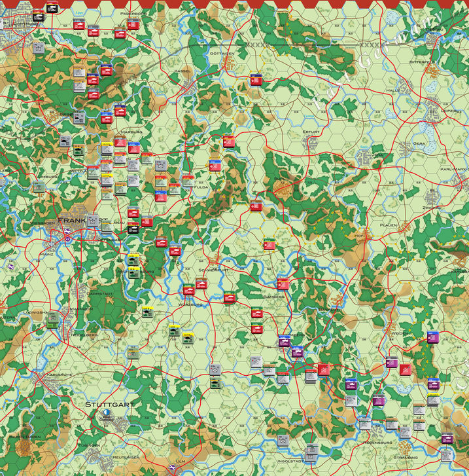Image resolution: width=469 pixels, height=476 pixels.
Task: Select the black counter touching the Dortmund label
Action: [x=39, y=16]
